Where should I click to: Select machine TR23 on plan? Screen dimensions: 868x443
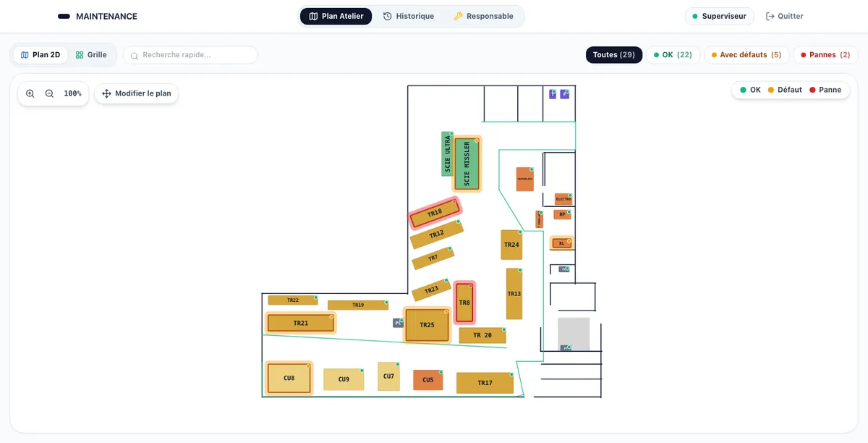431,290
